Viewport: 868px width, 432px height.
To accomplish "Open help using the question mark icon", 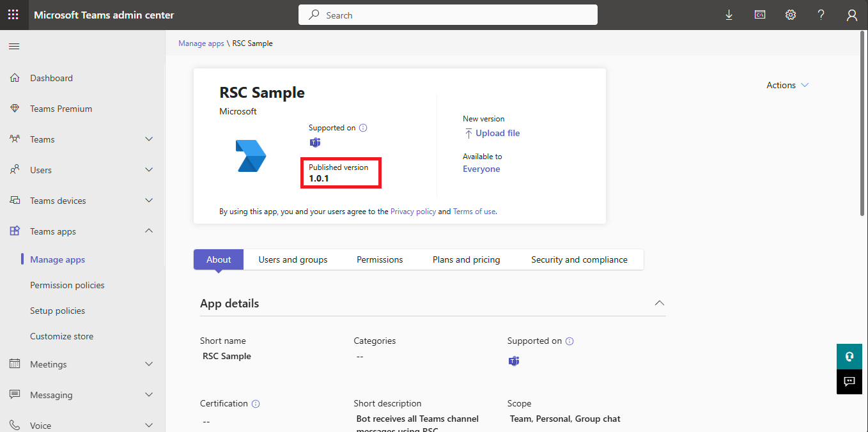I will [x=821, y=14].
